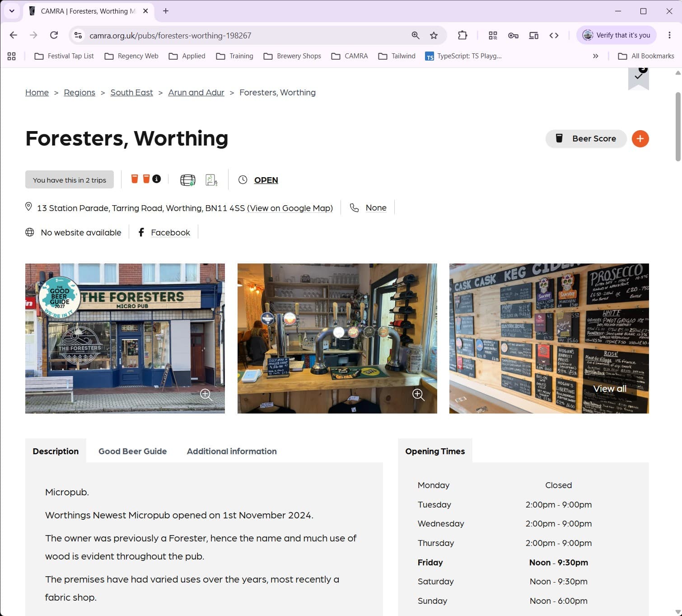682x616 pixels.
Task: Open the tab search dropdown arrow
Action: [12, 11]
